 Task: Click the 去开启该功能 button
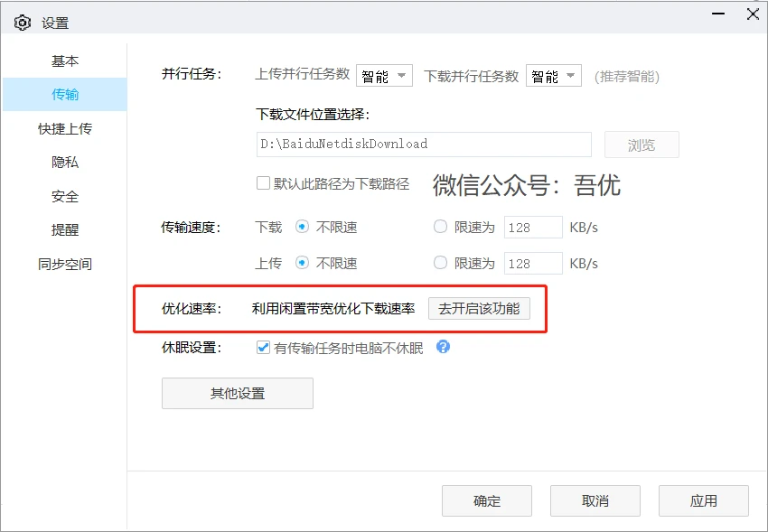point(479,308)
